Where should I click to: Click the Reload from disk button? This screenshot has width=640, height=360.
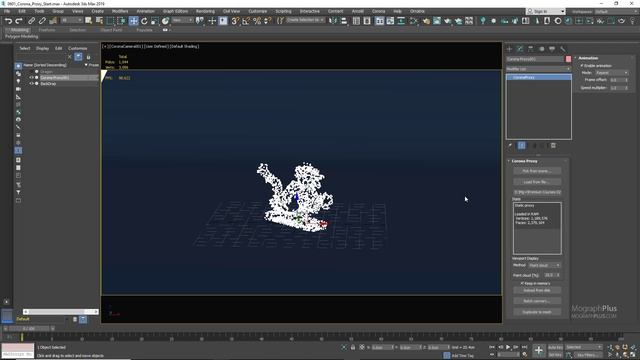[537, 290]
